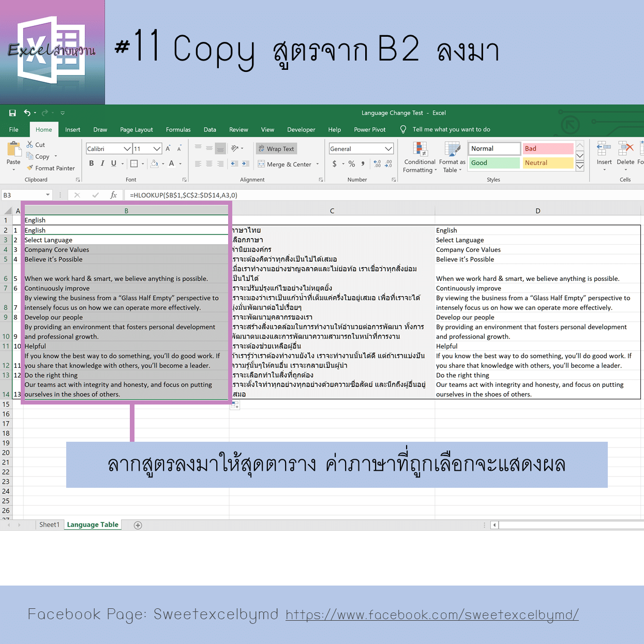Click the Percent Style icon
The height and width of the screenshot is (644, 644).
pos(352,164)
